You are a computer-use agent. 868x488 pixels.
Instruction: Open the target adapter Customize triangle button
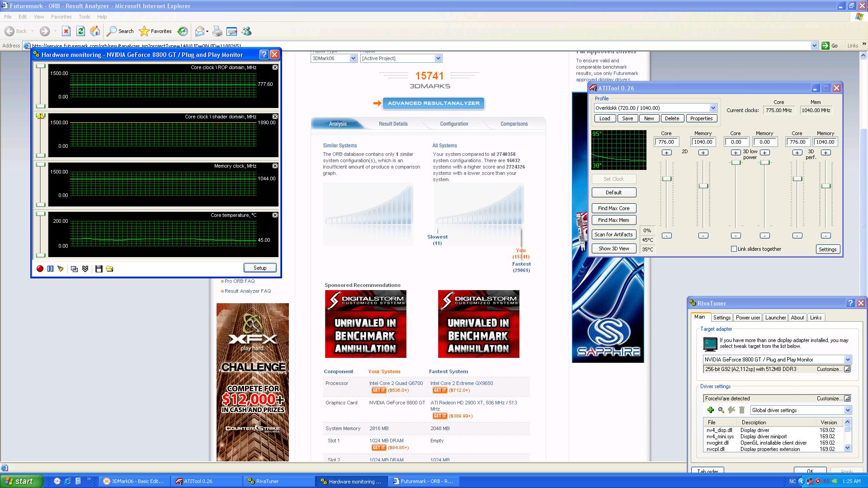(x=847, y=369)
